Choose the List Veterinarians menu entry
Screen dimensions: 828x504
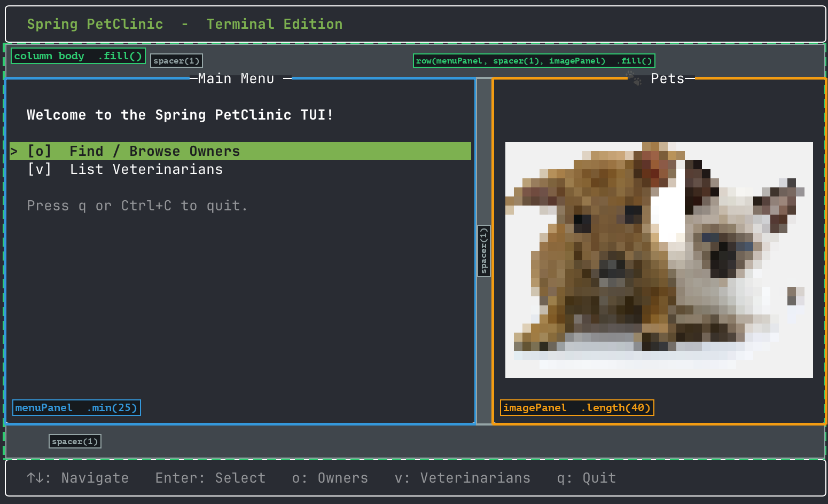pos(125,169)
